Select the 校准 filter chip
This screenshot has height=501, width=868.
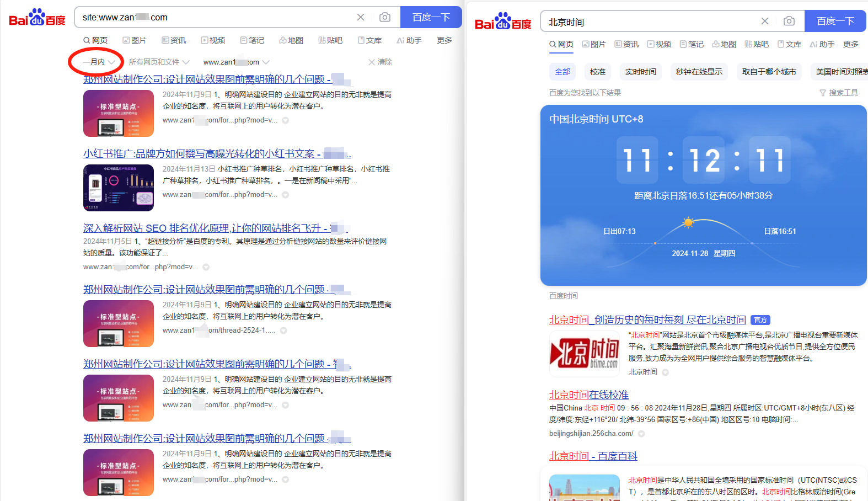tap(598, 72)
